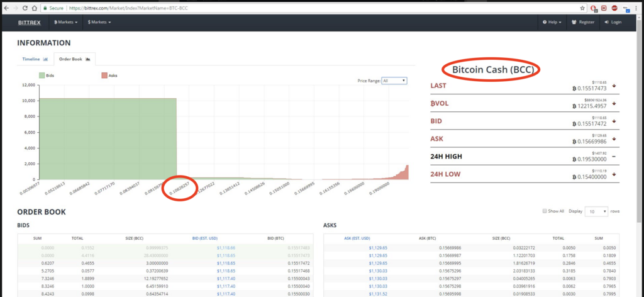
Task: Expand the Bitcoin Markets navbar dropdown
Action: [x=65, y=22]
